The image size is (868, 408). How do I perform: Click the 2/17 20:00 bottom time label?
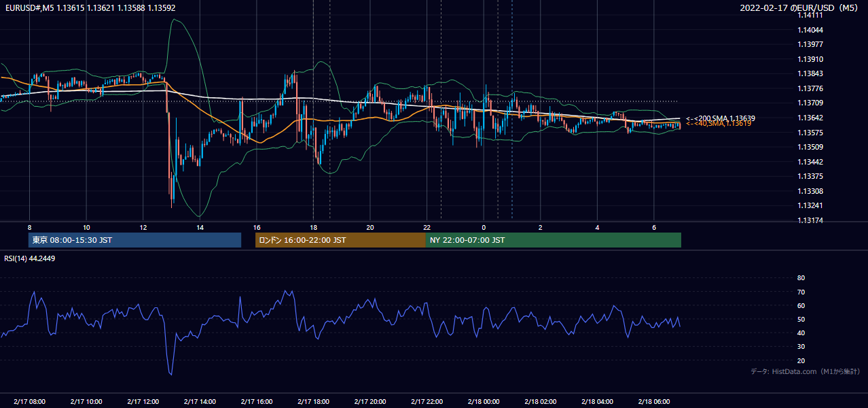369,402
